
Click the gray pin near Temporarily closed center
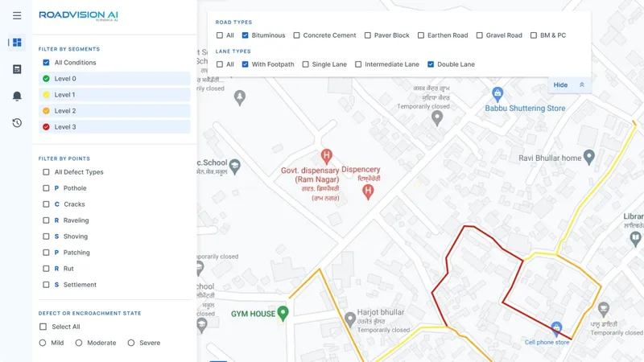point(437,118)
